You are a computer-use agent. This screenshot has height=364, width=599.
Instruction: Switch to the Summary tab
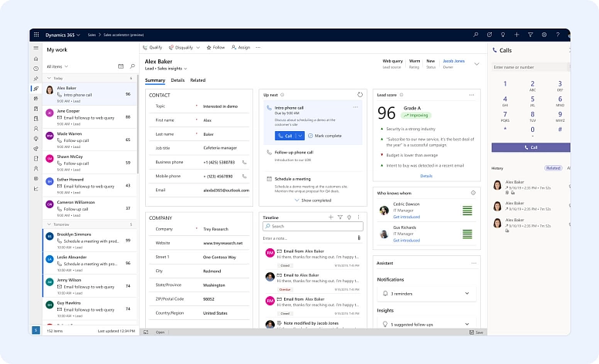click(155, 80)
